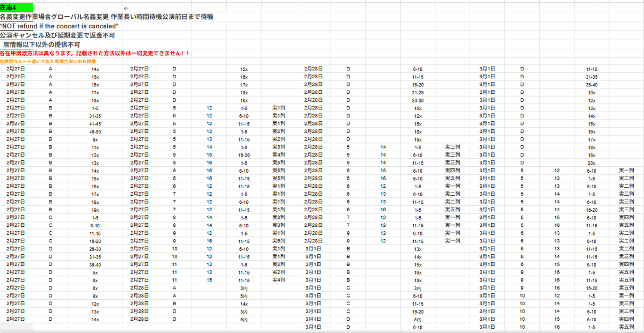Click 31-35 in the 2月27日 B row
Viewport: 644px width, 333px height.
(x=94, y=116)
